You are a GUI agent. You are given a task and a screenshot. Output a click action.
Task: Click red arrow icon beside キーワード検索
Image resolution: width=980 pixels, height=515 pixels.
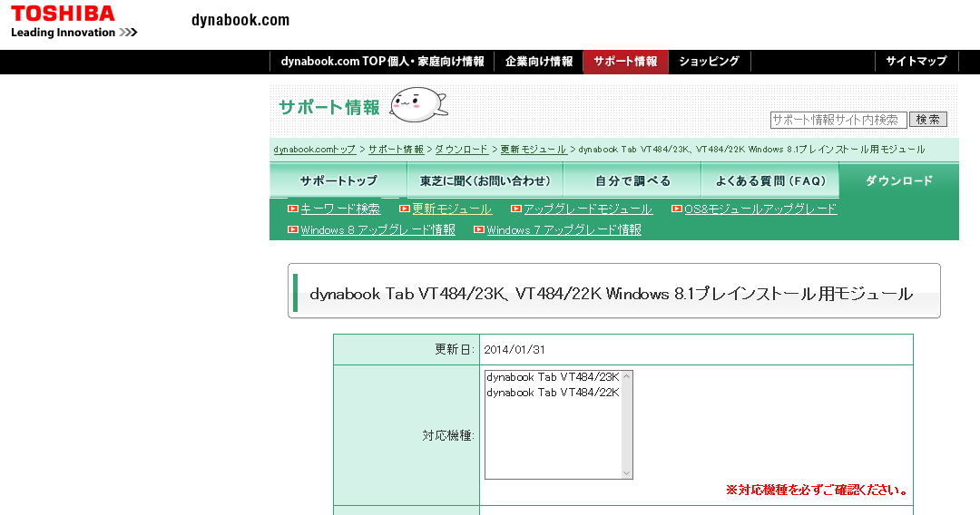[292, 209]
